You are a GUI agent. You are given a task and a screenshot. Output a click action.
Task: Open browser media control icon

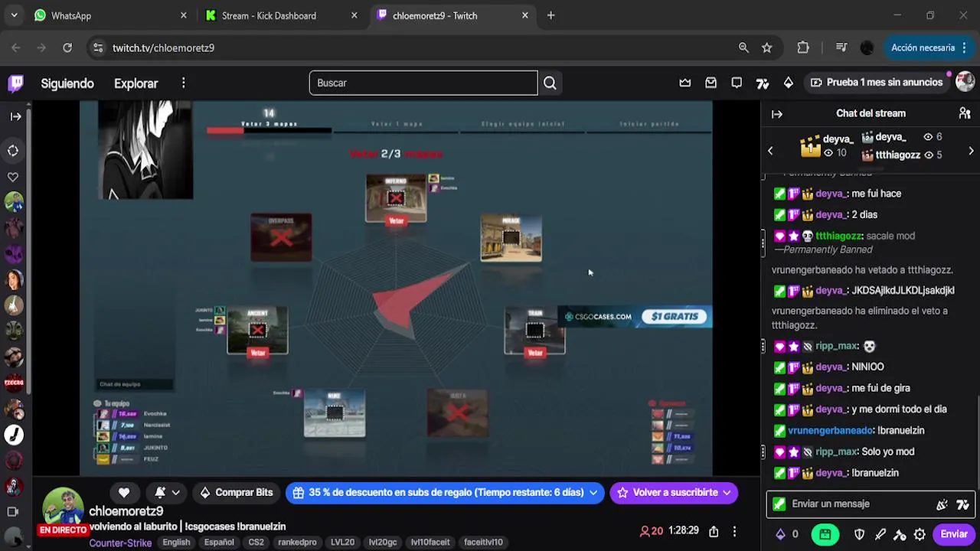tap(841, 47)
